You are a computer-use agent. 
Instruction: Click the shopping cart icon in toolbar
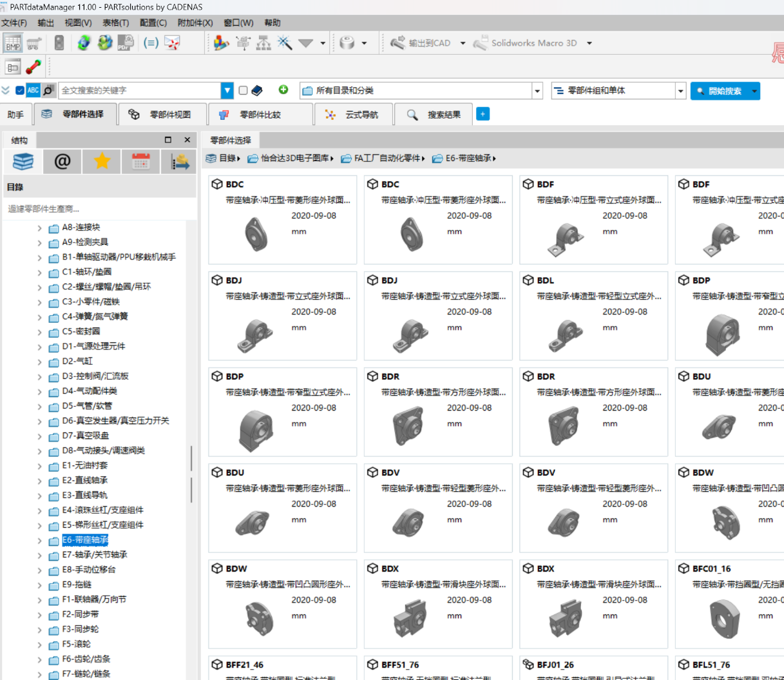click(34, 43)
